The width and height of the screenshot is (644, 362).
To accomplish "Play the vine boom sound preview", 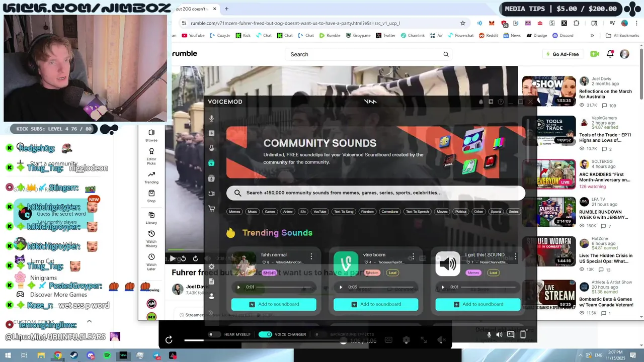I will 341,288.
